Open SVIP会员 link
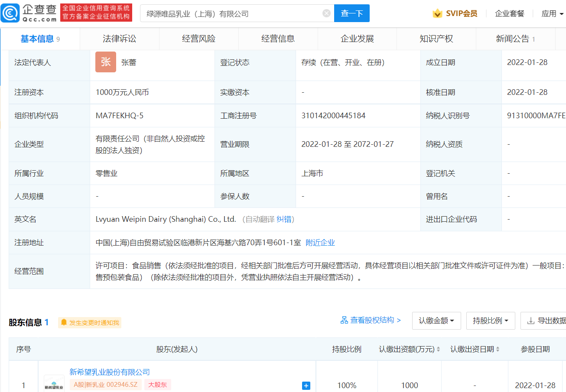The width and height of the screenshot is (566, 392). click(462, 13)
